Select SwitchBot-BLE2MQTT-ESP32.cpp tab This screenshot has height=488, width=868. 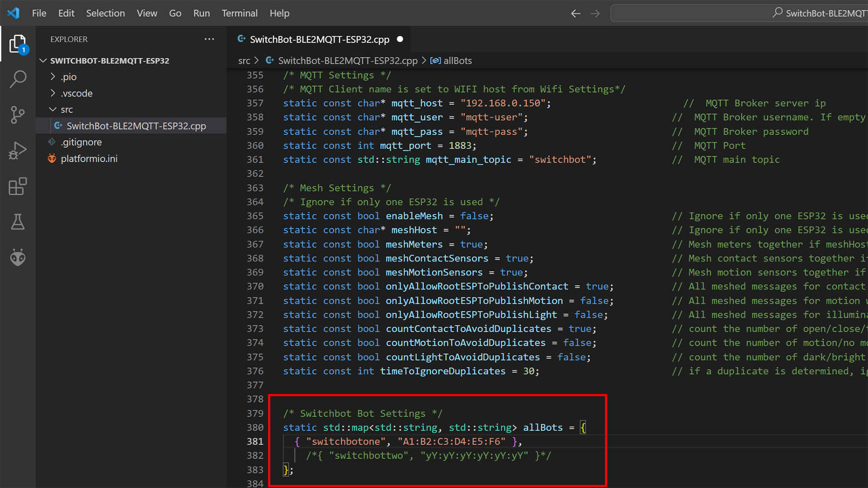320,39
